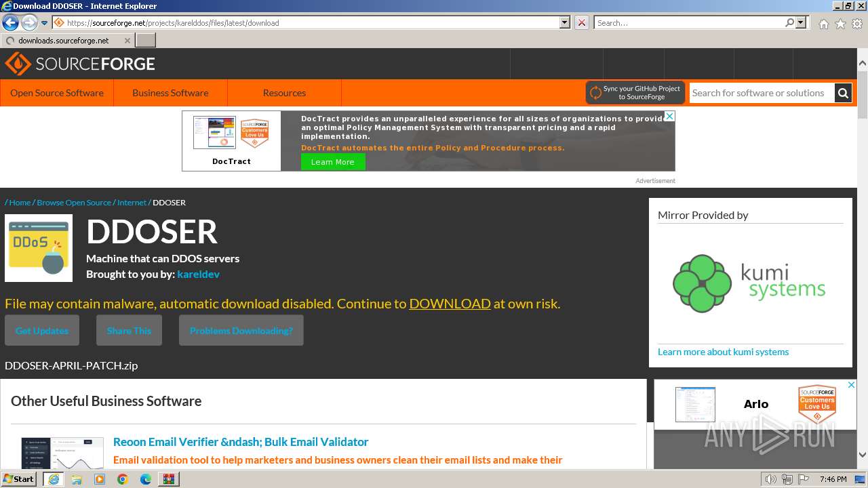868x488 pixels.
Task: Open the colorful app icon after Edge in taskbar
Action: [x=169, y=479]
